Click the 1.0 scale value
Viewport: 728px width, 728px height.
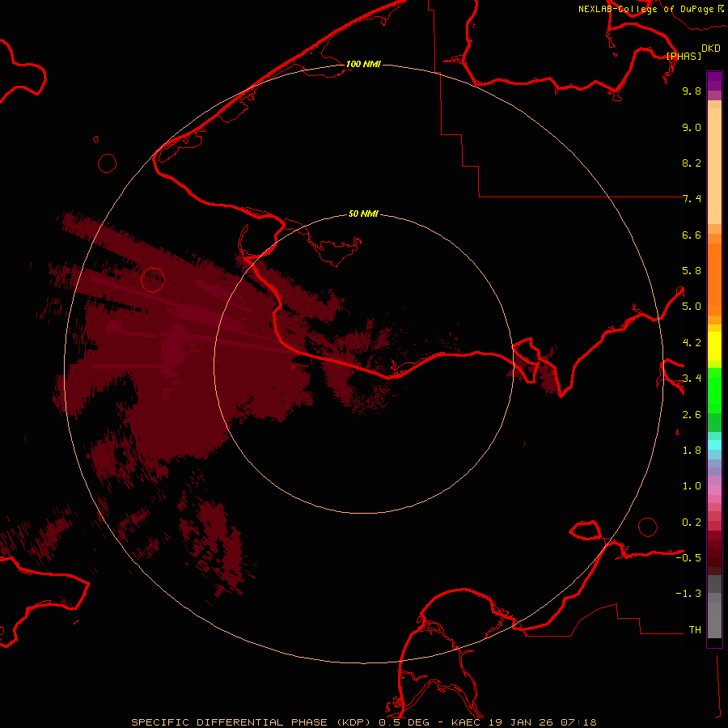[x=692, y=486]
